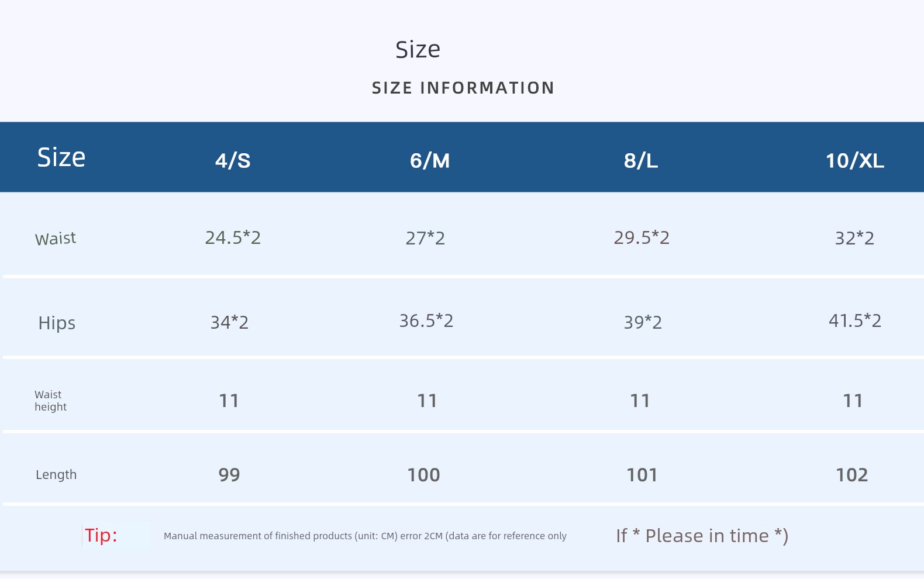Select the 29.5*2 waist measurement

coord(642,237)
